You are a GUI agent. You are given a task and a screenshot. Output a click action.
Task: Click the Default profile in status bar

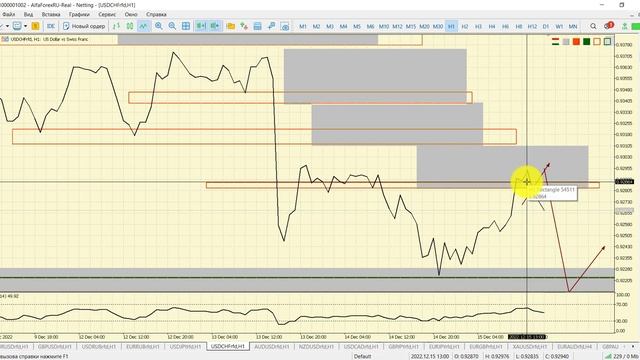pos(362,356)
